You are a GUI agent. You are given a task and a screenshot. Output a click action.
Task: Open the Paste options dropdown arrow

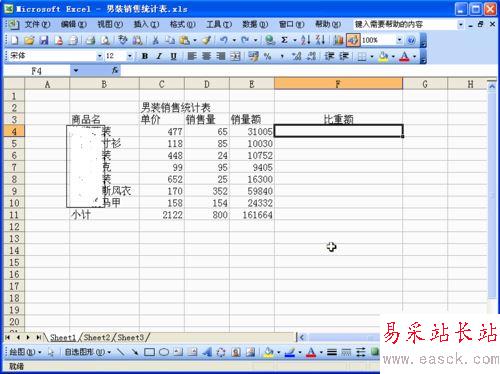tap(195, 40)
